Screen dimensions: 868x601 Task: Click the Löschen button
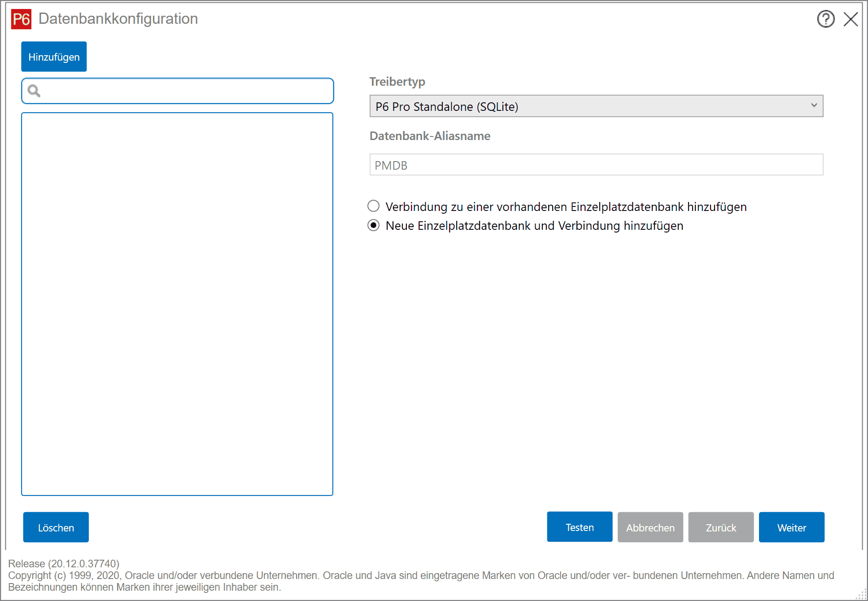[56, 527]
